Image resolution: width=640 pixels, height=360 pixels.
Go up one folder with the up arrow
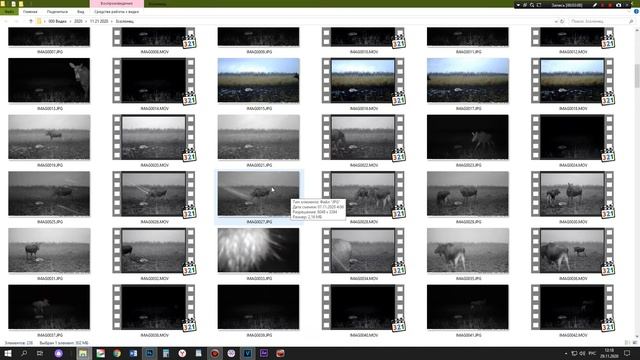pos(31,21)
